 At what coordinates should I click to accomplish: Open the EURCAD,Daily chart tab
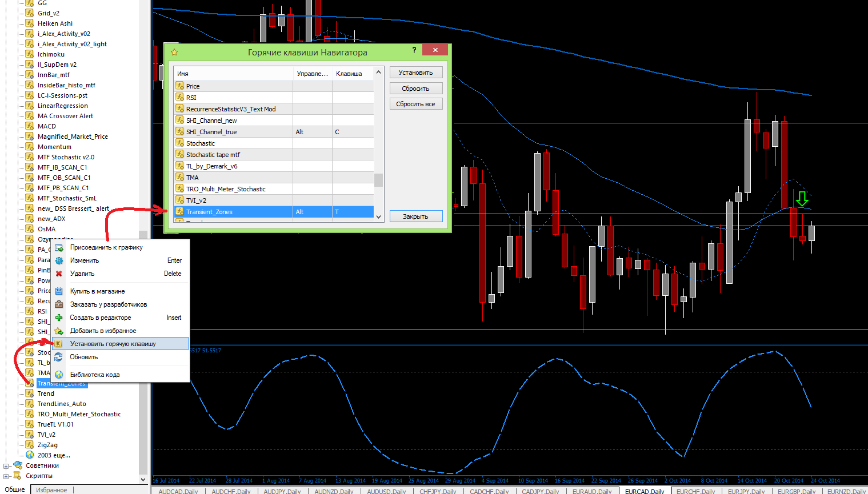tap(645, 491)
